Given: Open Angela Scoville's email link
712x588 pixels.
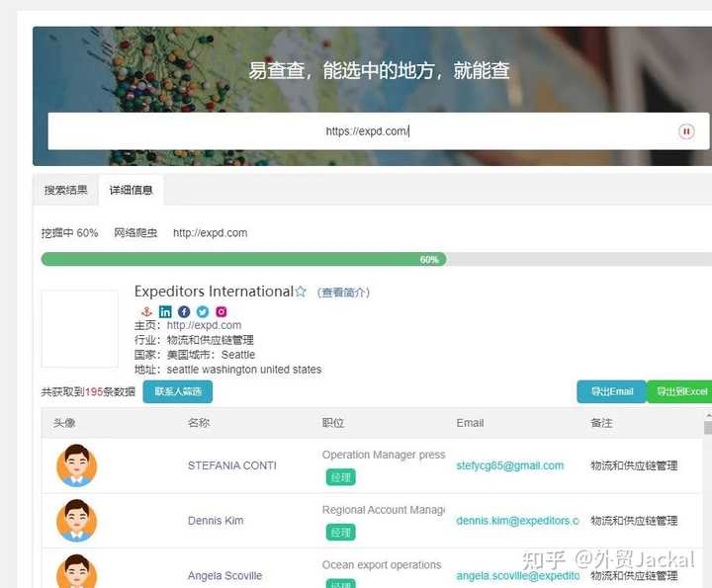Looking at the screenshot, I should click(x=517, y=576).
